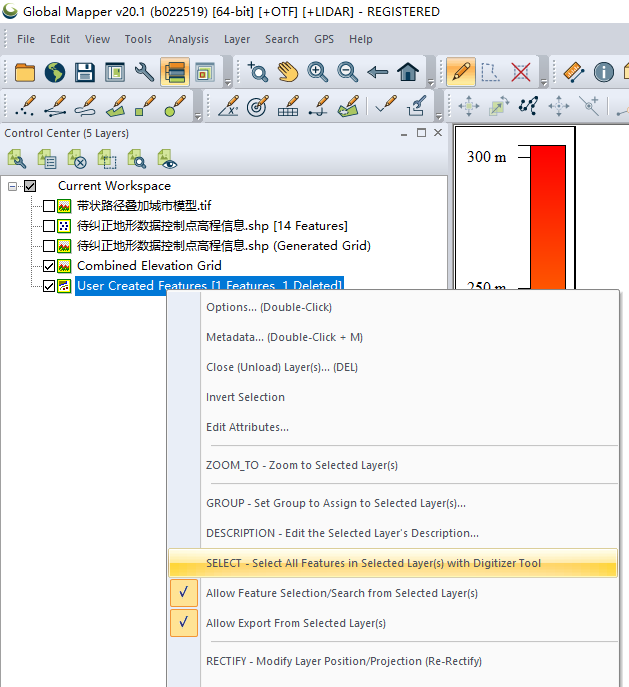629x687 pixels.
Task: Enable the shp 14 Features layer checkbox
Action: (49, 226)
